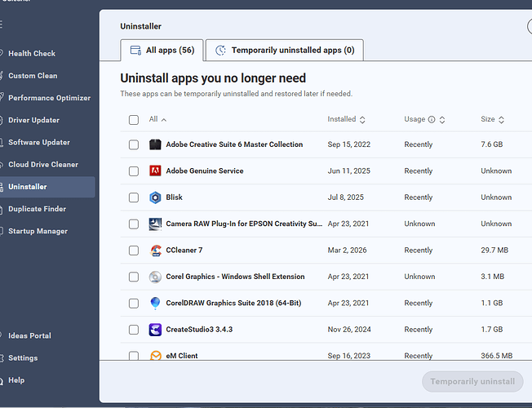The height and width of the screenshot is (408, 532).
Task: Check the eM Client checkbox
Action: (x=134, y=356)
